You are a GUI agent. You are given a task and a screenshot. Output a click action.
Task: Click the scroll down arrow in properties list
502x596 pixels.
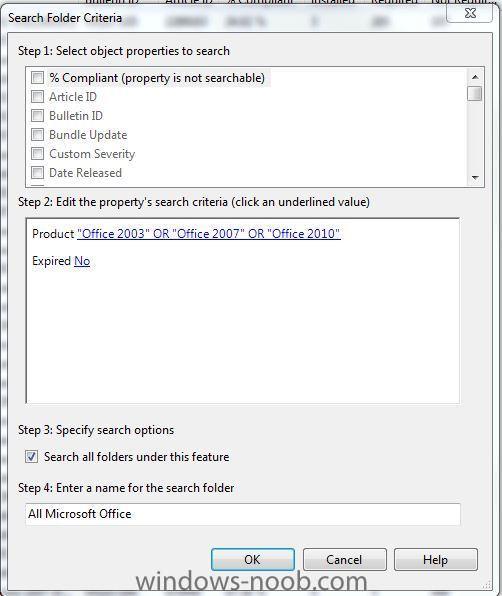coord(475,178)
